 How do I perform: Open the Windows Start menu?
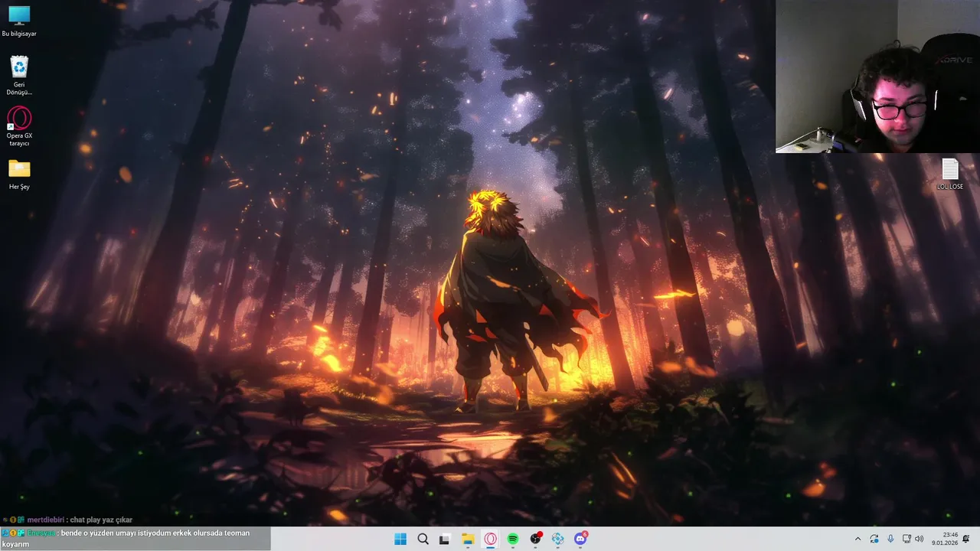click(x=400, y=539)
